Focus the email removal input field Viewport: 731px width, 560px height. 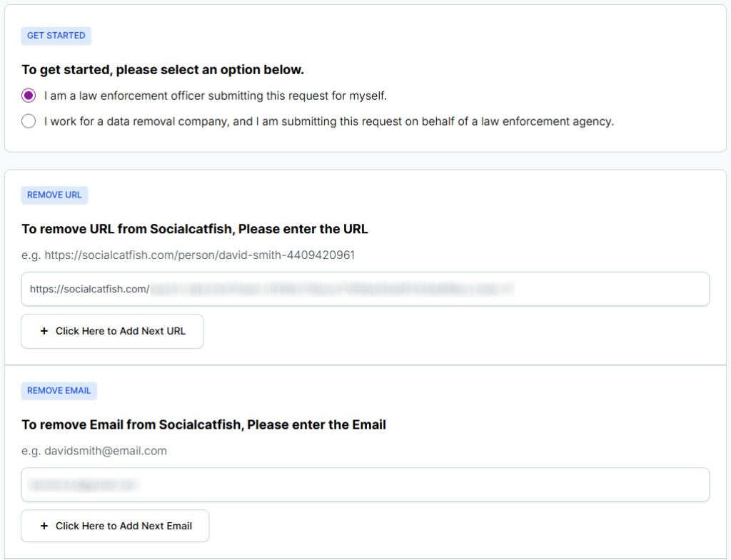click(x=428, y=485)
